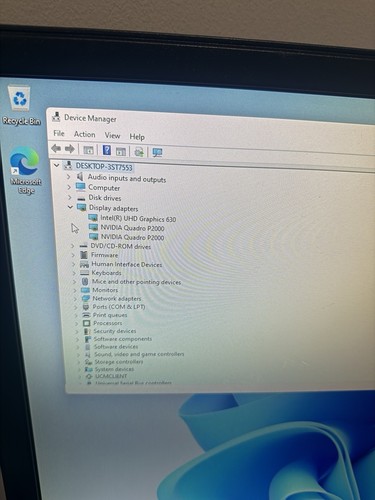375x500 pixels.
Task: Click the square icon next to Processors
Action: pyautogui.click(x=87, y=323)
